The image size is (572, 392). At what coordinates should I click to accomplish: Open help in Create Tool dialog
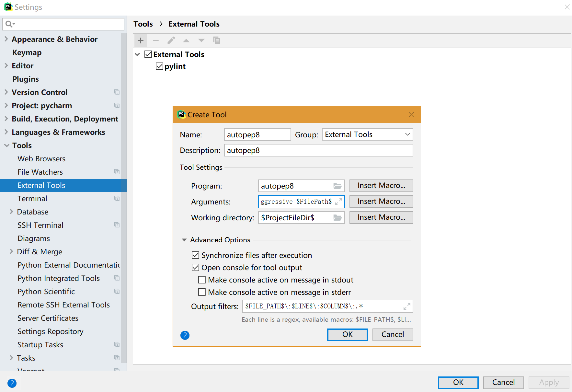click(x=185, y=335)
